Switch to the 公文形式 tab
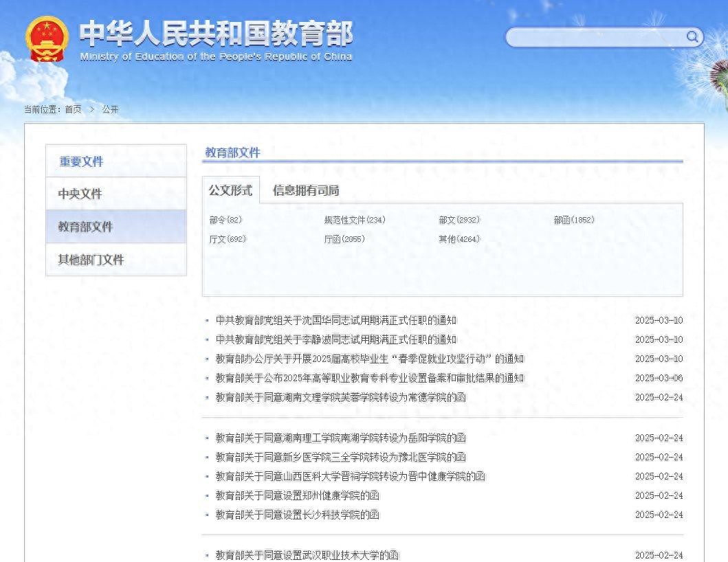This screenshot has width=728, height=562. 231,190
